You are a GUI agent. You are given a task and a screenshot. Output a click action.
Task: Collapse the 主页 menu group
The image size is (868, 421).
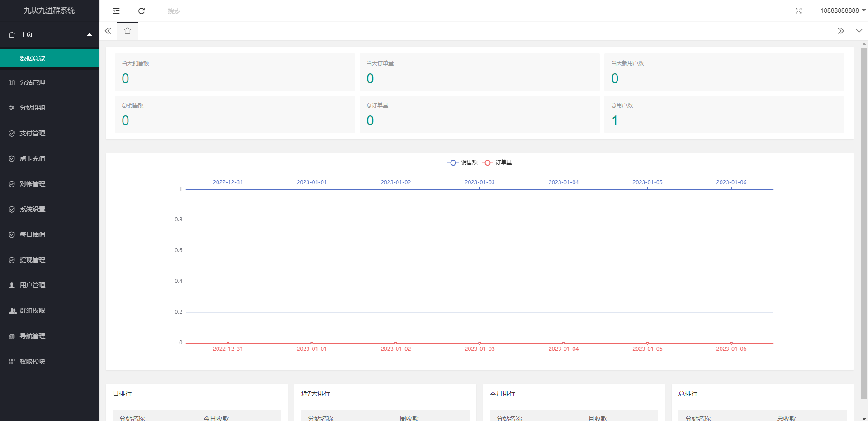[49, 34]
